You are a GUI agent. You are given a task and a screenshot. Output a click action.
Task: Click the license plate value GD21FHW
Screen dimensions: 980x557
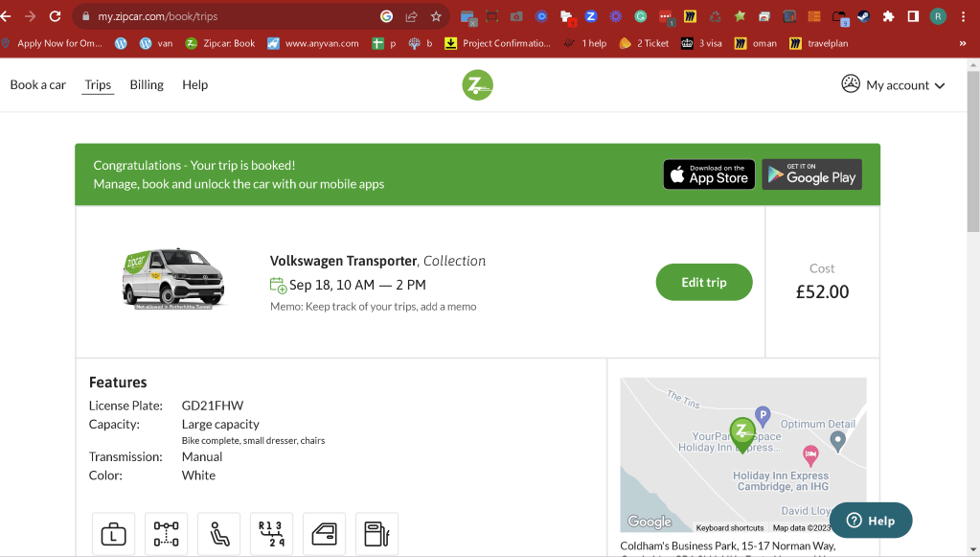213,406
